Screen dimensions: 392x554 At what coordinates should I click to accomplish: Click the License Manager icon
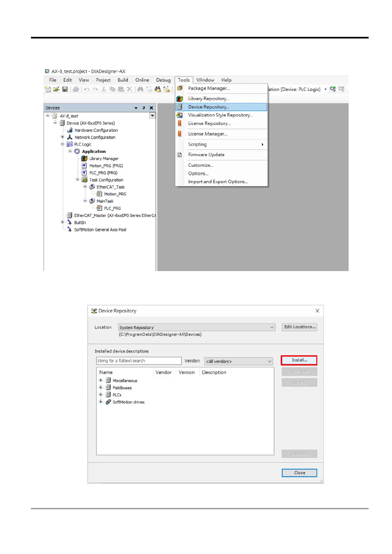click(180, 134)
